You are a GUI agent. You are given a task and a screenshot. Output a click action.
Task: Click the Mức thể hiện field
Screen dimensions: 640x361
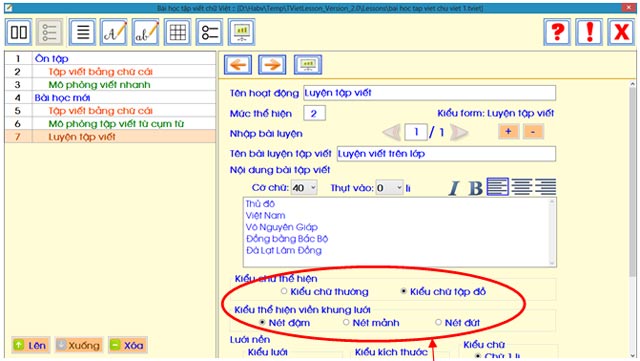[314, 113]
